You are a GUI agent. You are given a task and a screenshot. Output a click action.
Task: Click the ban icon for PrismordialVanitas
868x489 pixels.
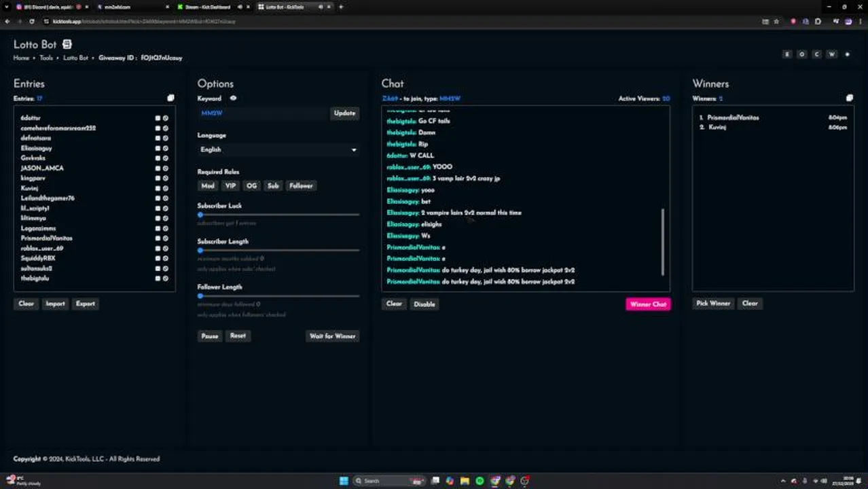coord(165,238)
